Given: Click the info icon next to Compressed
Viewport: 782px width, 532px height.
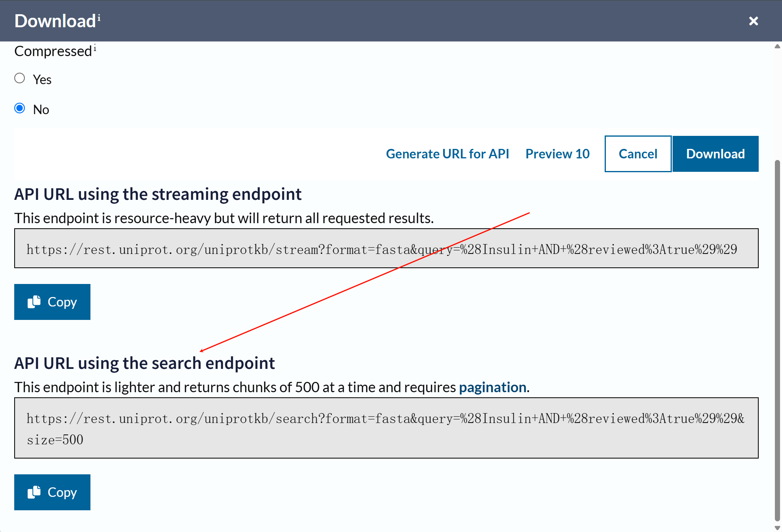Looking at the screenshot, I should 95,48.
